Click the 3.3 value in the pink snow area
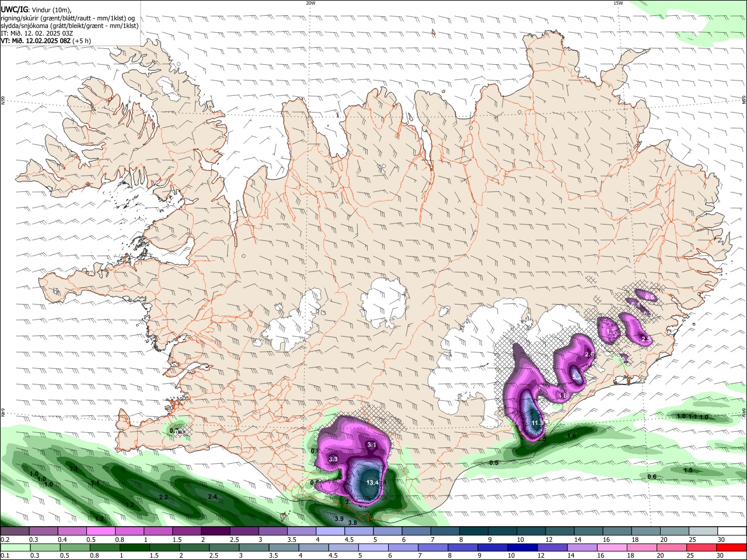 (333, 459)
